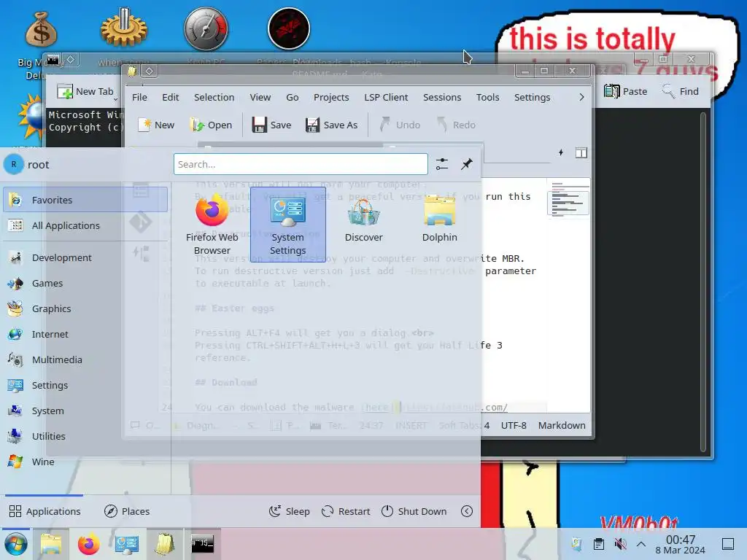
Task: Open System category
Action: pyautogui.click(x=85, y=411)
